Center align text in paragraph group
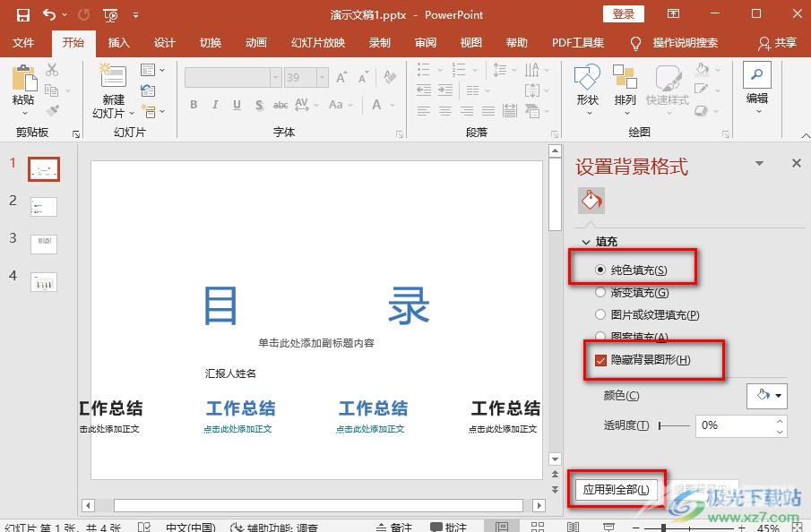 click(445, 111)
